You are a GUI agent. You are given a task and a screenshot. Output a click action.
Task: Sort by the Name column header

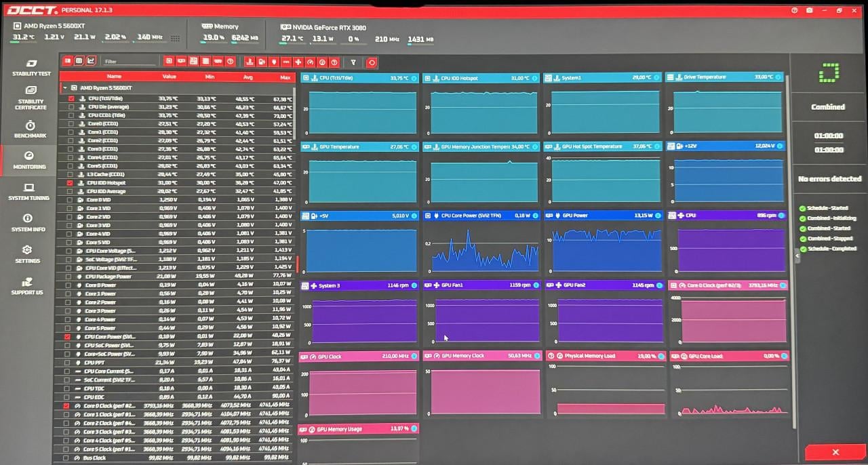114,77
